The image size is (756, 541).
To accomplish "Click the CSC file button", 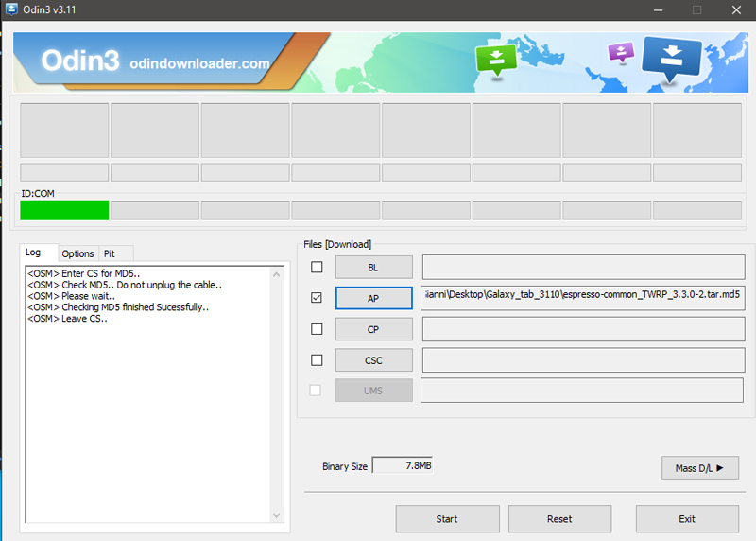I will click(x=373, y=360).
